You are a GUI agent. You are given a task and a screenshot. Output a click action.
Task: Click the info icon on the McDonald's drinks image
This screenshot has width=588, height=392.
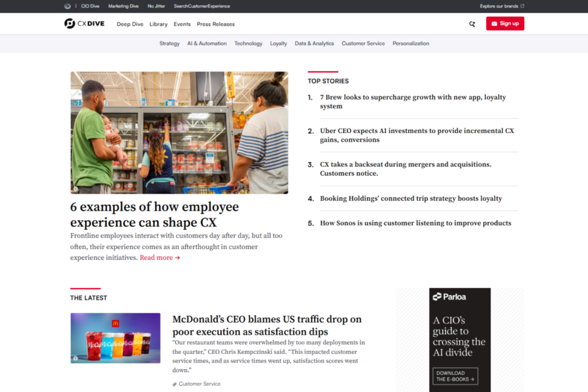[75, 358]
